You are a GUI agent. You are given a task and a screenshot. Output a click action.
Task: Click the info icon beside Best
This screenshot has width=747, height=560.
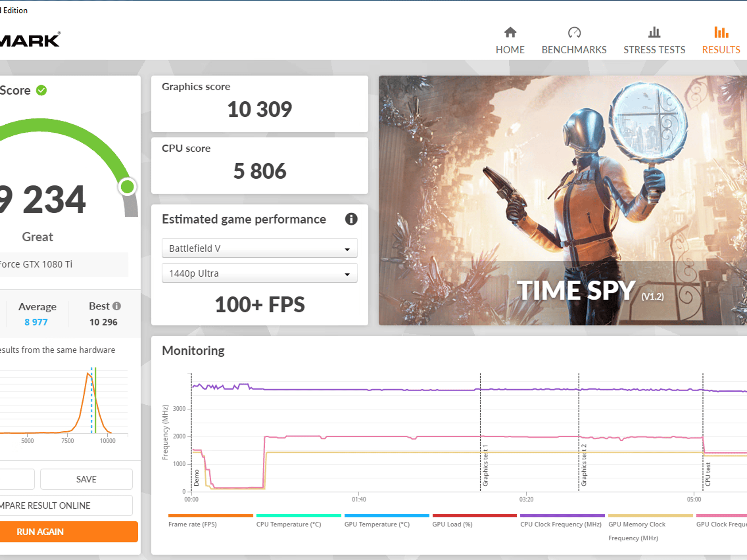point(117,306)
